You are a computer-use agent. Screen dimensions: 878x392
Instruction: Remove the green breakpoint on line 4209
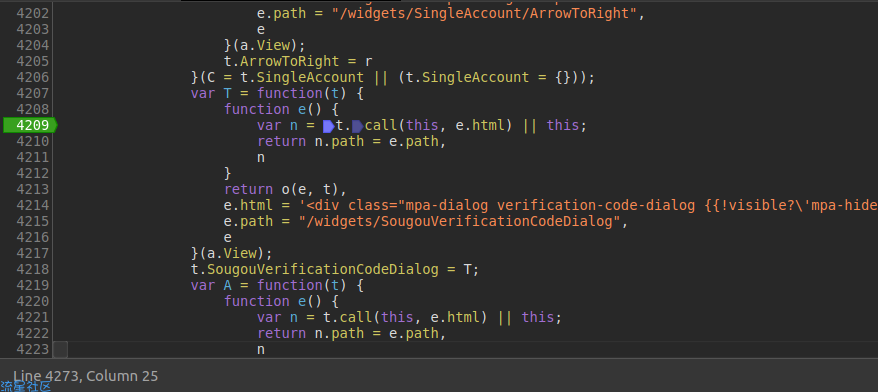tap(30, 125)
